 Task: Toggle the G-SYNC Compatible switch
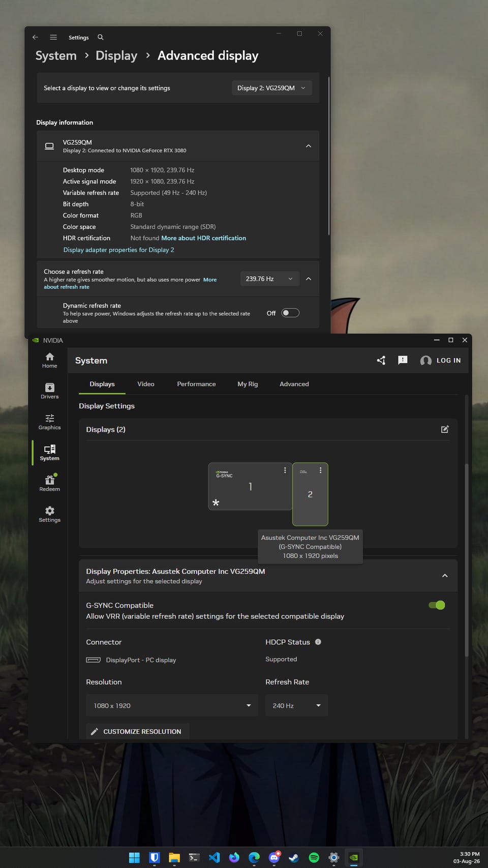coord(437,605)
